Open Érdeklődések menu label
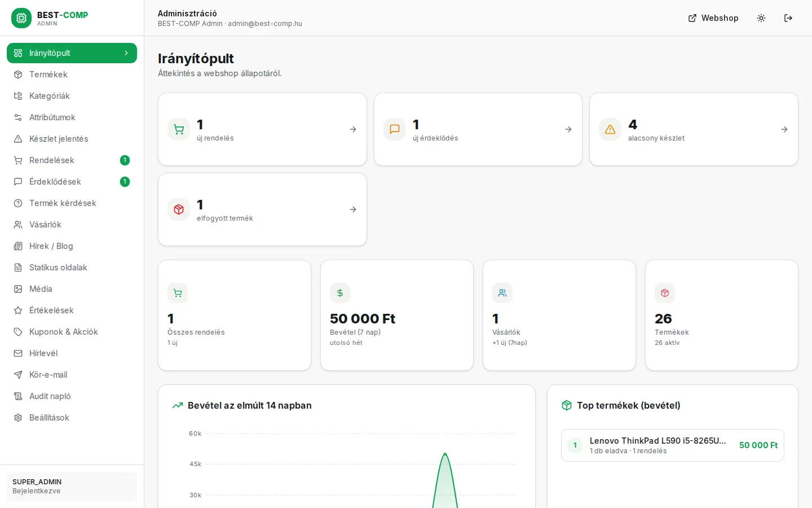The height and width of the screenshot is (508, 812). (55, 182)
